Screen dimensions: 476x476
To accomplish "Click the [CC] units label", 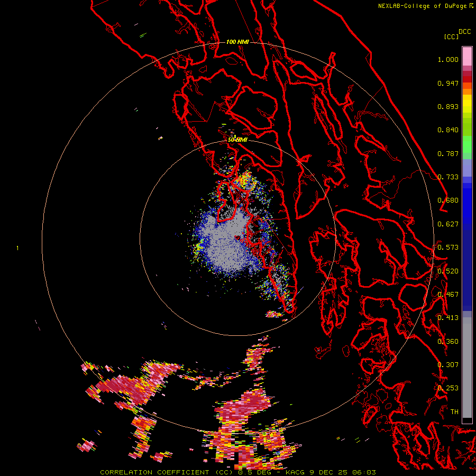I will 451,36.
